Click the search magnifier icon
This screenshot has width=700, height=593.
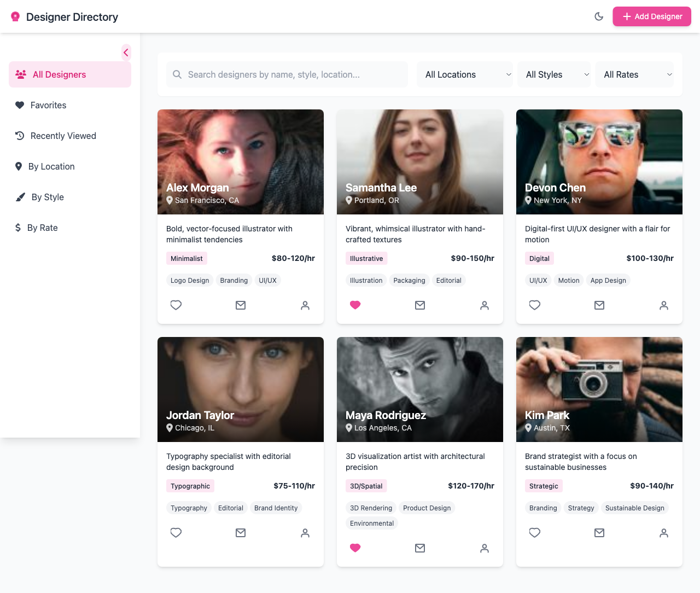177,74
